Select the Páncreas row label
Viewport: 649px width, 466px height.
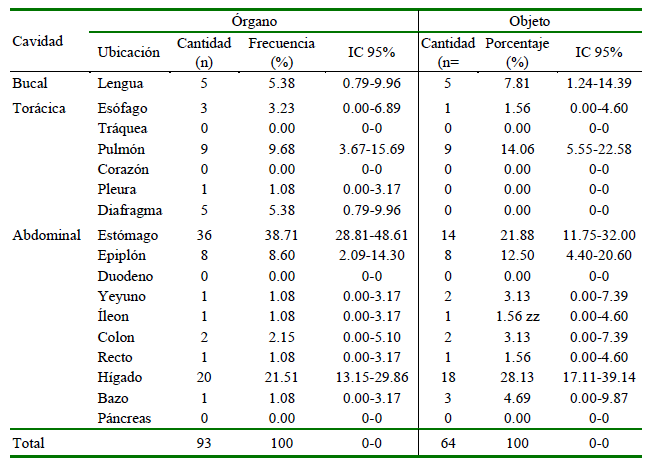point(126,418)
